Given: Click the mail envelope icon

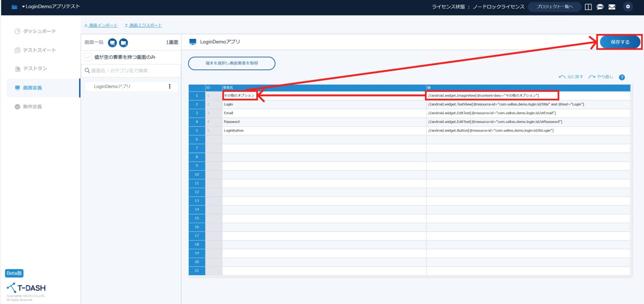Looking at the screenshot, I should point(612,7).
